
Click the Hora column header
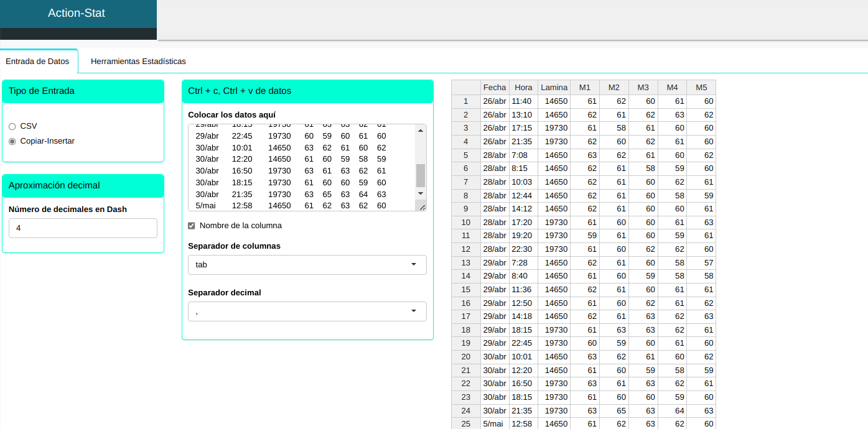click(523, 88)
